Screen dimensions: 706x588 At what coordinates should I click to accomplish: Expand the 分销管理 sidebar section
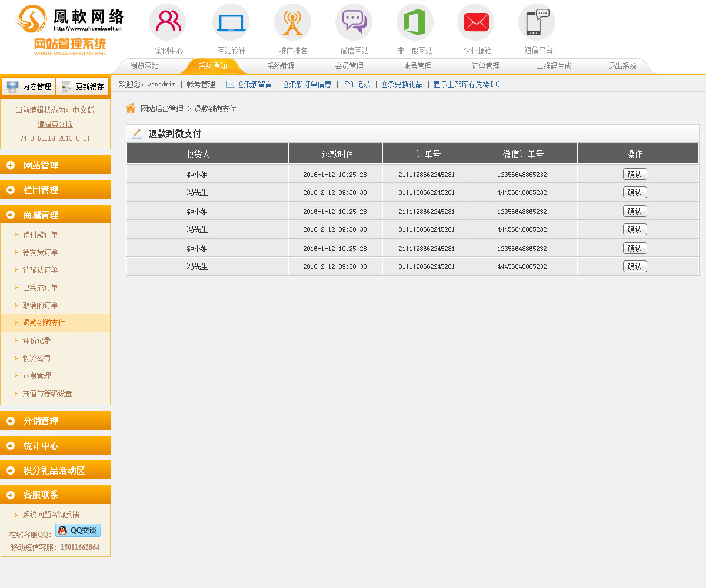pos(55,421)
